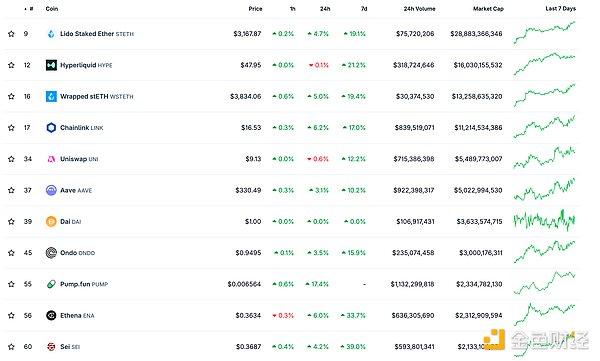Toggle favorite star for Chainlink row
The width and height of the screenshot is (600, 361).
point(11,127)
